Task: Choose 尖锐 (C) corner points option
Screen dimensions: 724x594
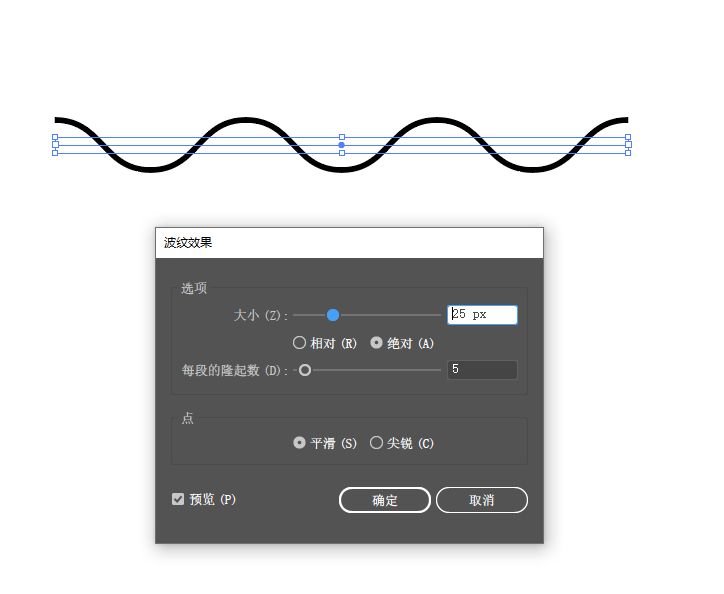Action: pyautogui.click(x=402, y=443)
